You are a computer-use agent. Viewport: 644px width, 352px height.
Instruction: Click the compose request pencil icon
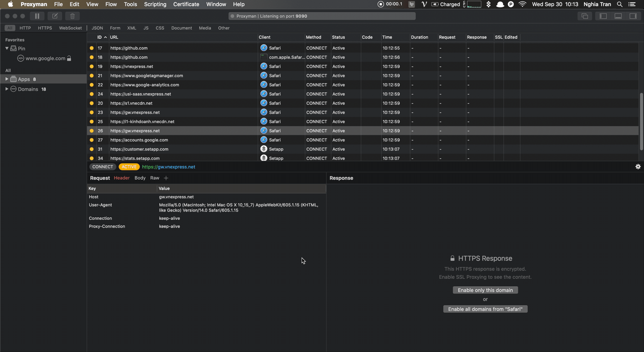point(55,16)
